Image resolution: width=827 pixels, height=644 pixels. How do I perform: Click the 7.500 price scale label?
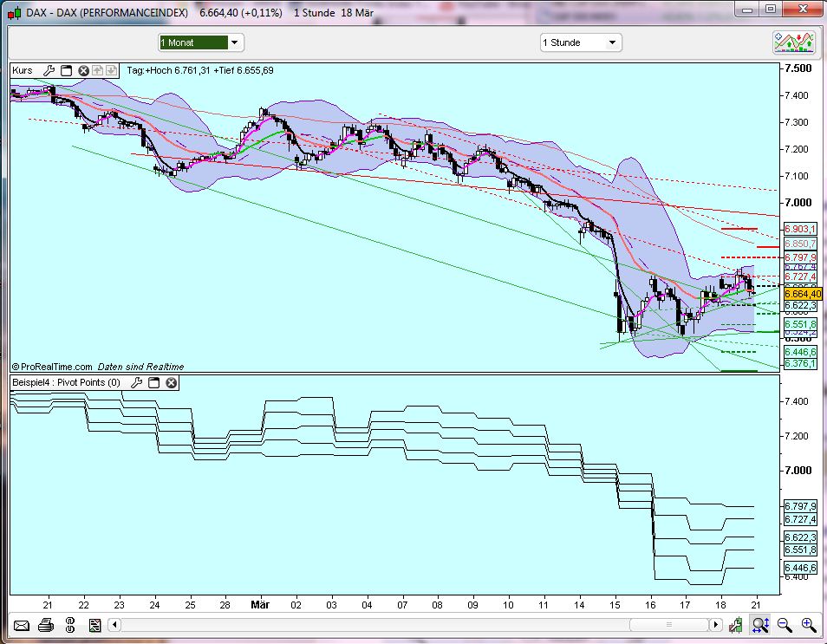[798, 68]
